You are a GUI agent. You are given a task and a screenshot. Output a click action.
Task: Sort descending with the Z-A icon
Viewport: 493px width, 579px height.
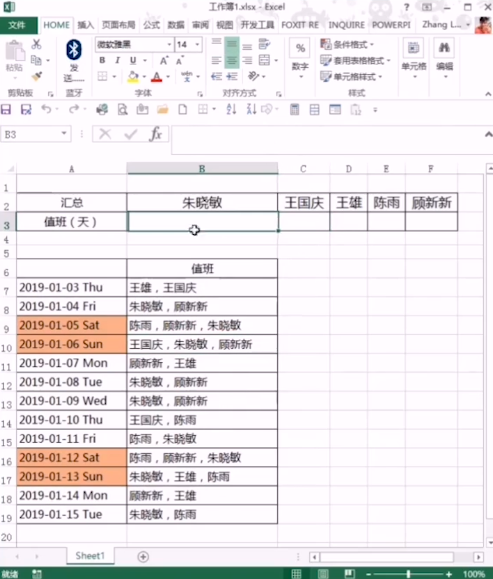251,109
